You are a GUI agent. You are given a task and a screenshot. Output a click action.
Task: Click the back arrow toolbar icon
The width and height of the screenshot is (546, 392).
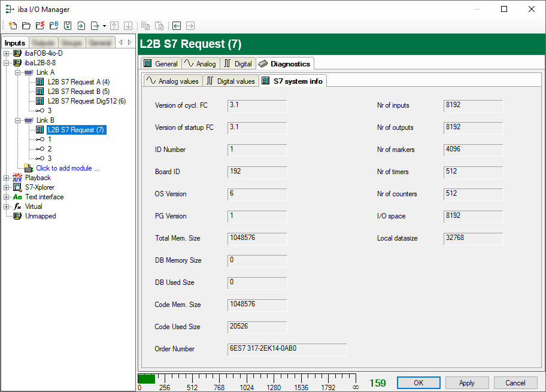(177, 26)
